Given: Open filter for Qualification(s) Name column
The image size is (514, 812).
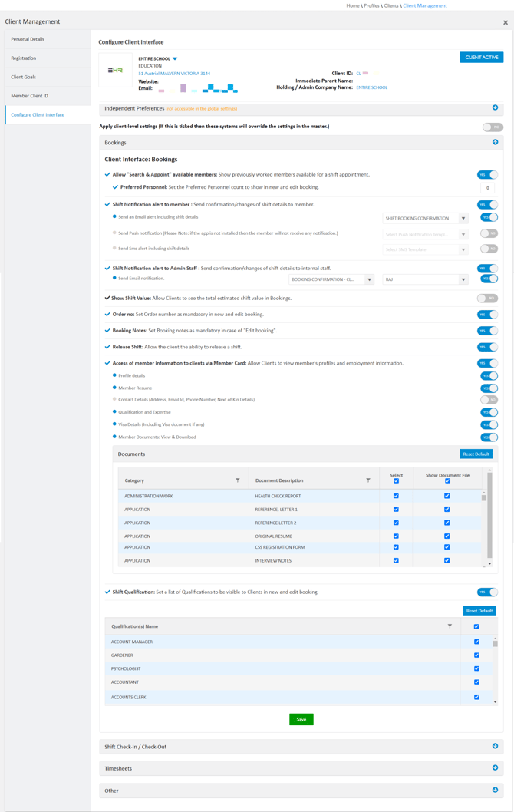Looking at the screenshot, I should (450, 626).
